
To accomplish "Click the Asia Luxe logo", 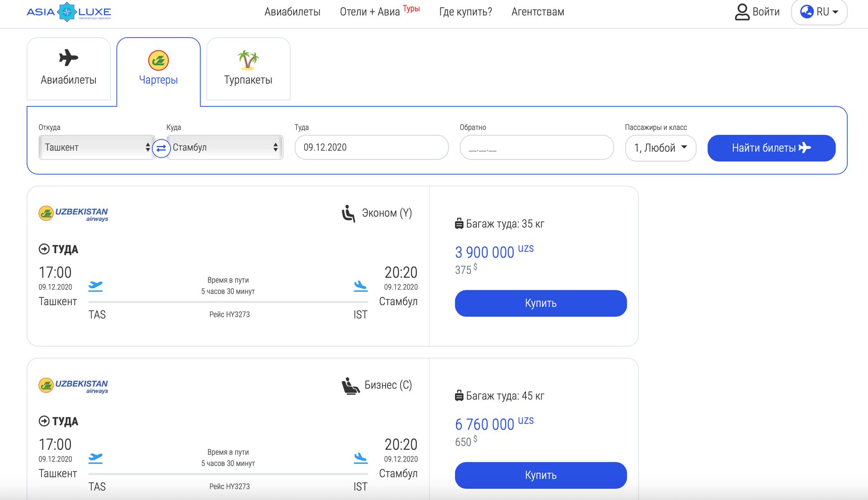I will click(x=69, y=12).
